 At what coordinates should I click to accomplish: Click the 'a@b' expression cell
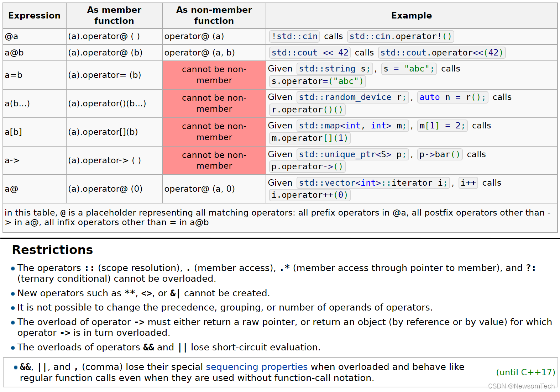pos(35,53)
